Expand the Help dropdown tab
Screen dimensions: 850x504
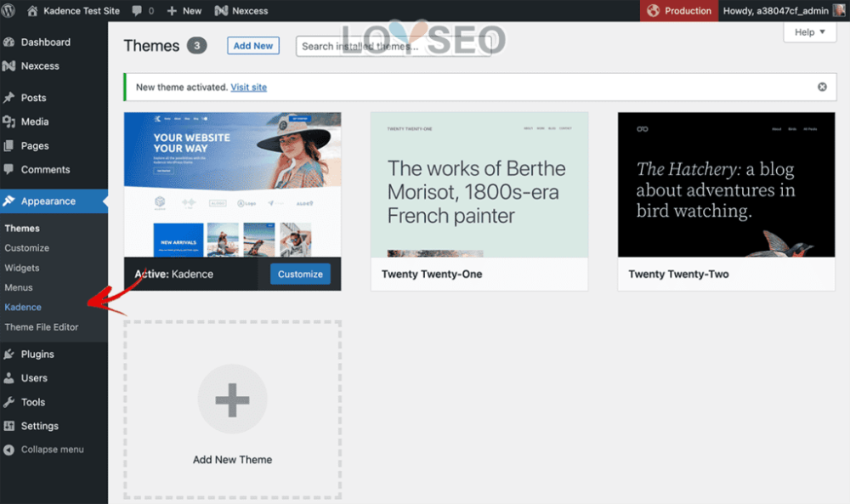[x=810, y=32]
